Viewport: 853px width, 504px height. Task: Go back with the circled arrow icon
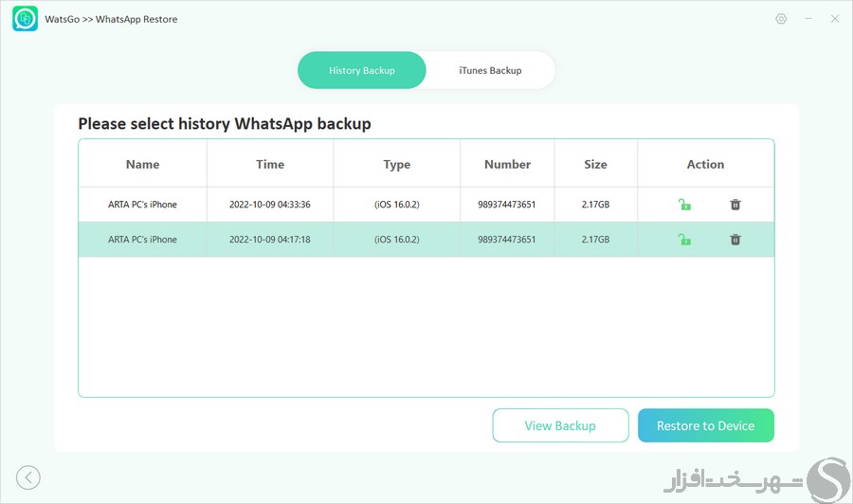(28, 477)
